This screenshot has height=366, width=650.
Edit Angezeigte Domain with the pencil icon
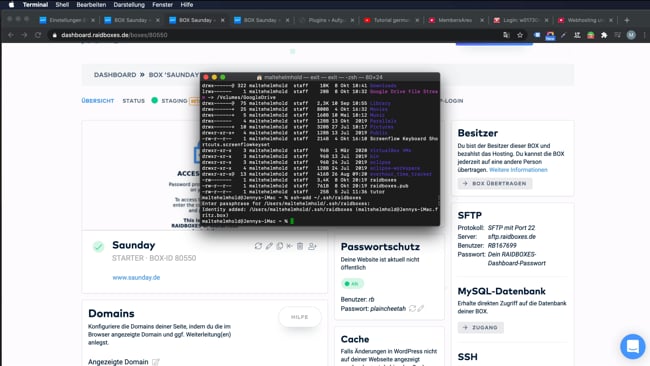155,362
